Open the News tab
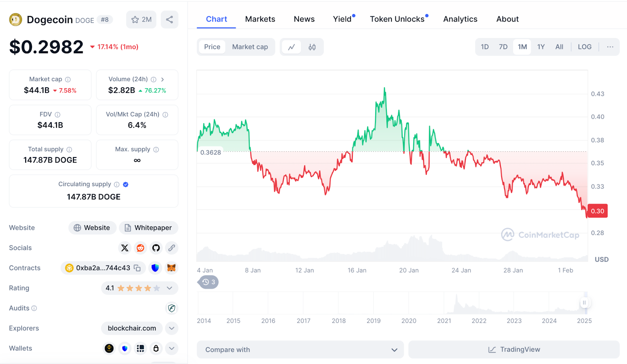The width and height of the screenshot is (627, 364). (x=304, y=19)
